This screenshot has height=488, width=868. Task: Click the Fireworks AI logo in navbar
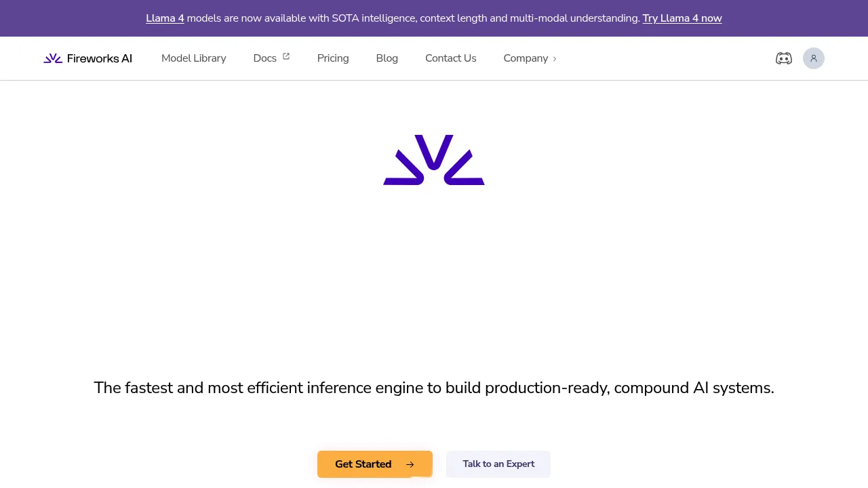click(87, 58)
